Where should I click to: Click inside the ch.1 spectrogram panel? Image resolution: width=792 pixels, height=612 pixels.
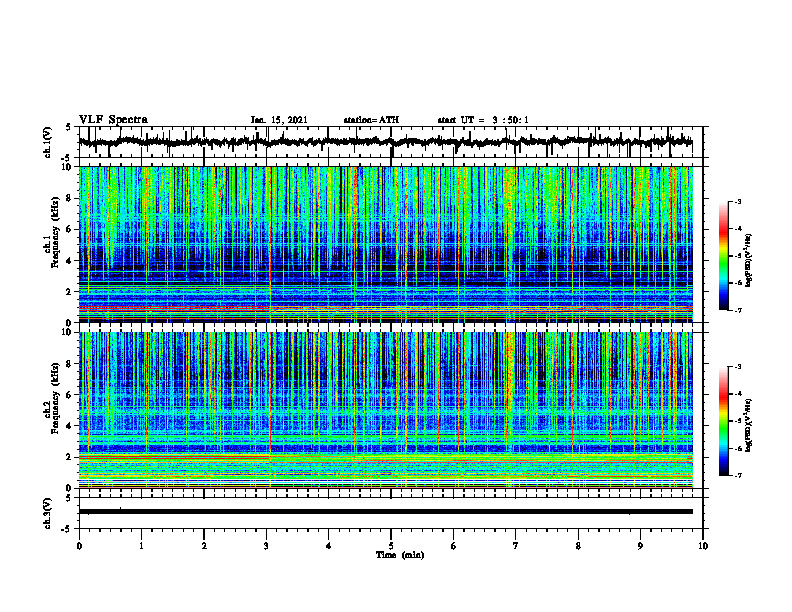point(385,244)
